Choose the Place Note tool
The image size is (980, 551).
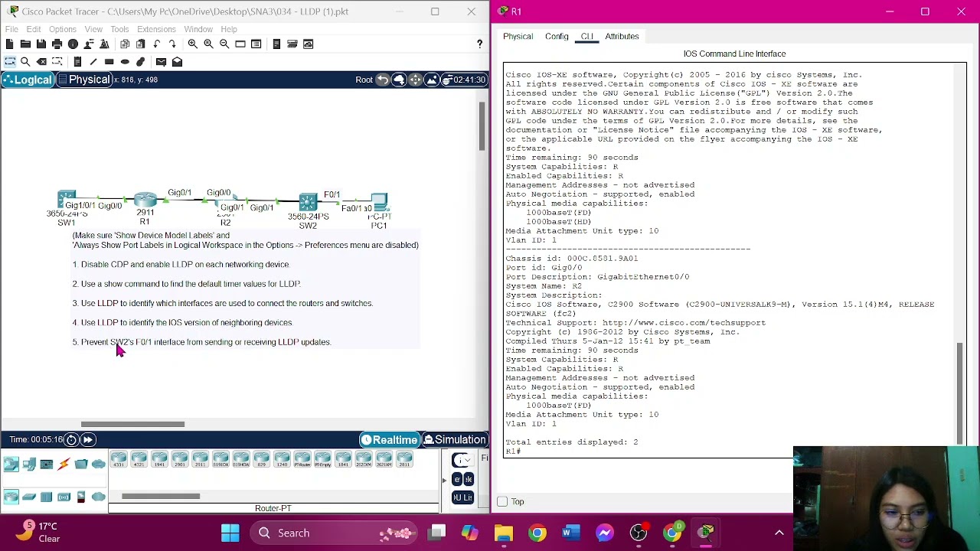pos(77,62)
